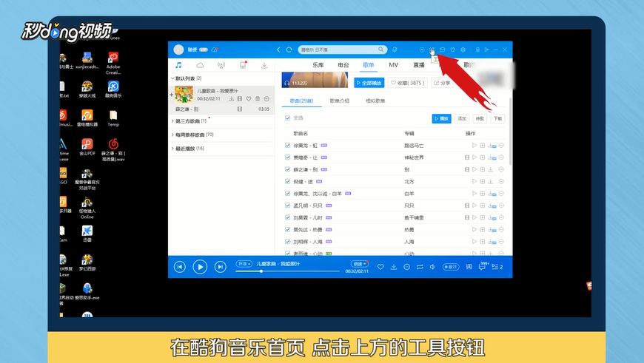Click trash icon in playing song row
This screenshot has width=644, height=363.
pos(258,99)
